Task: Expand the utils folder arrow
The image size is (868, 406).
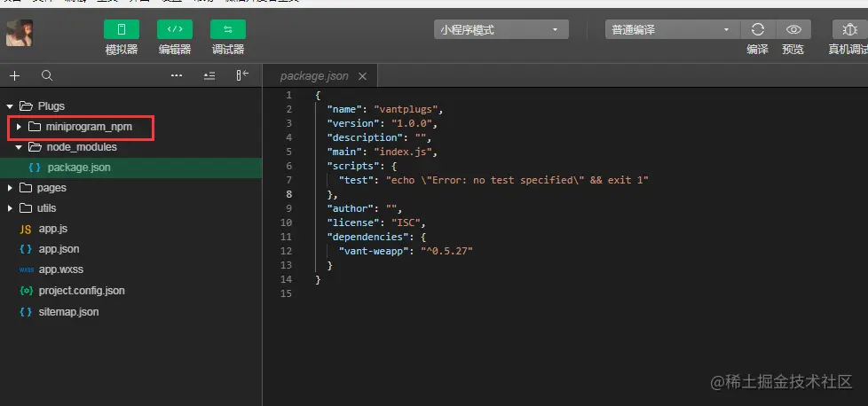Action: pyautogui.click(x=10, y=208)
